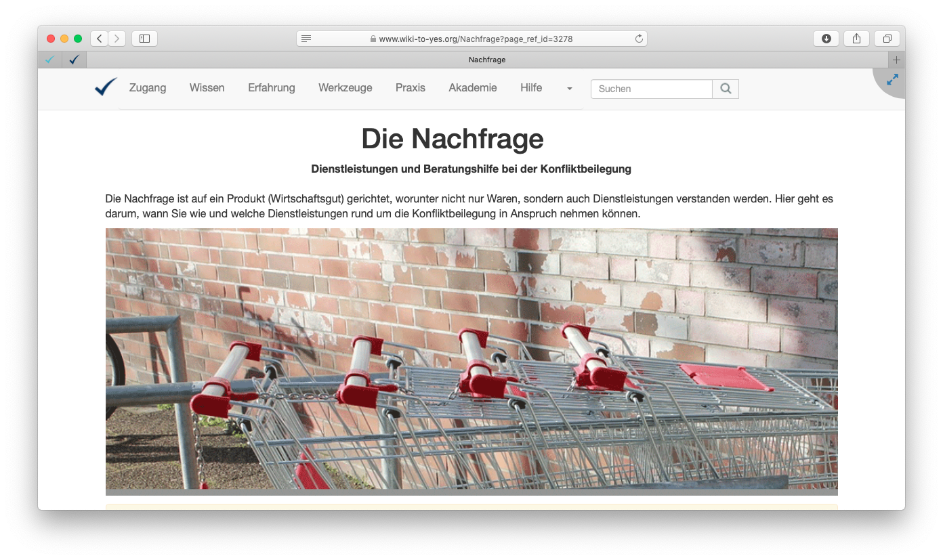Click into the Suchen search field
This screenshot has width=943, height=560.
651,89
